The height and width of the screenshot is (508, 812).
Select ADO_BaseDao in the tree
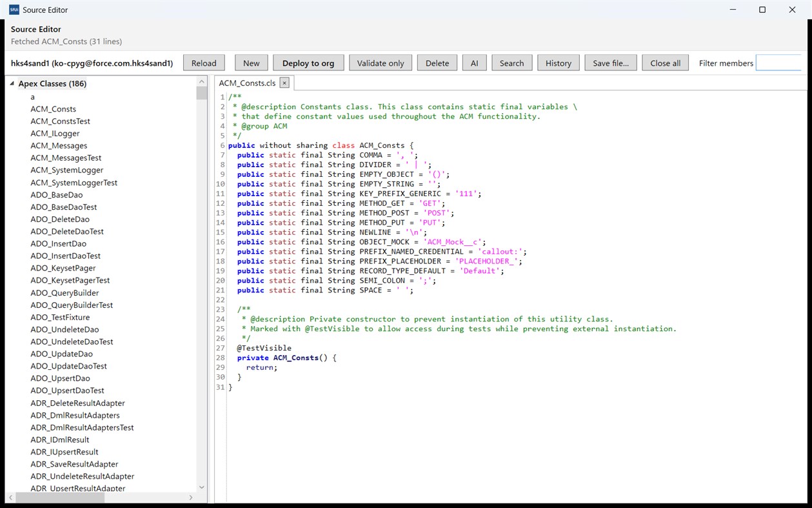[x=57, y=195]
